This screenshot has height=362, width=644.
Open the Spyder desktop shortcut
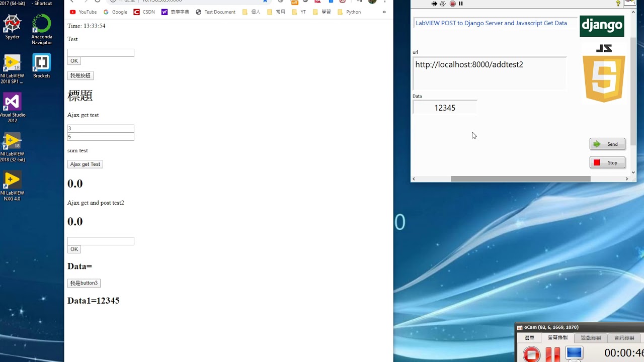pos(12,27)
